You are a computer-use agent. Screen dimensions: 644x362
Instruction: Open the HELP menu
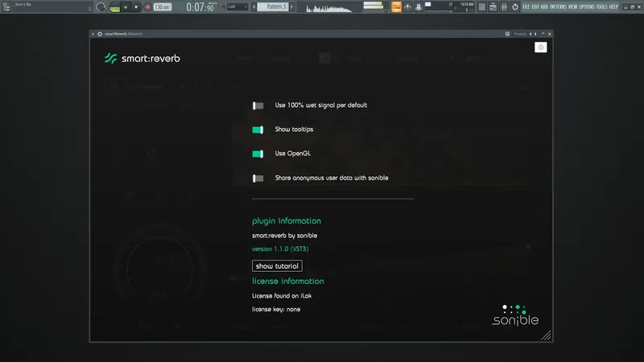click(613, 7)
